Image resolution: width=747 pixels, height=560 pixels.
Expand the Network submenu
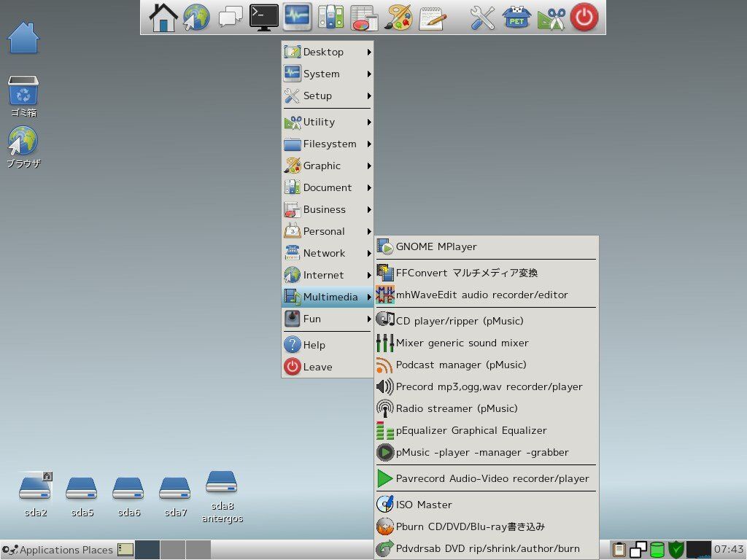click(324, 253)
